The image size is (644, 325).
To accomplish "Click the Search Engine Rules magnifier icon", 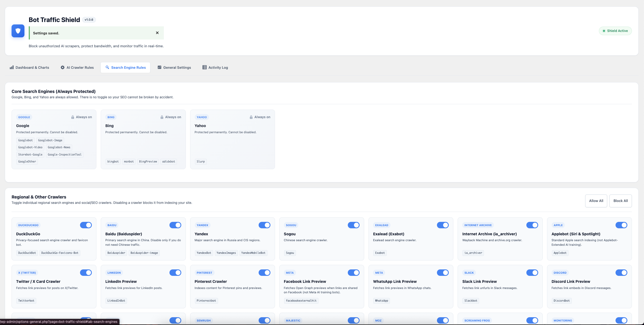I will 107,67.
